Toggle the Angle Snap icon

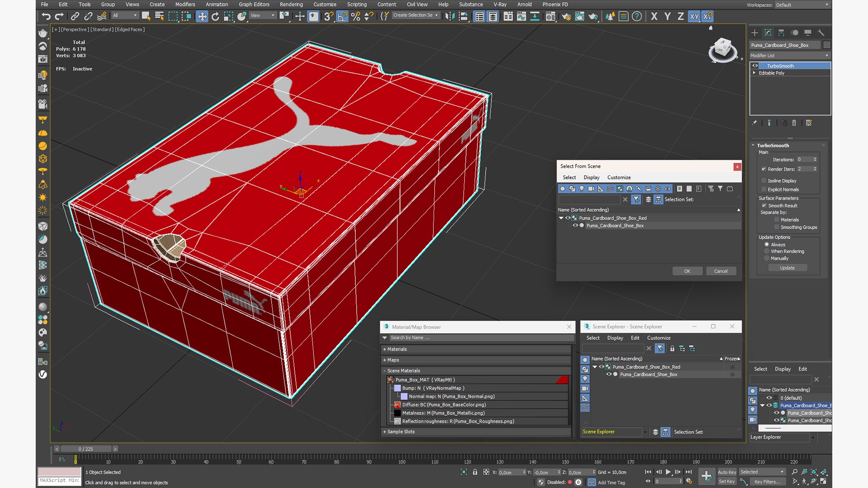tap(342, 16)
